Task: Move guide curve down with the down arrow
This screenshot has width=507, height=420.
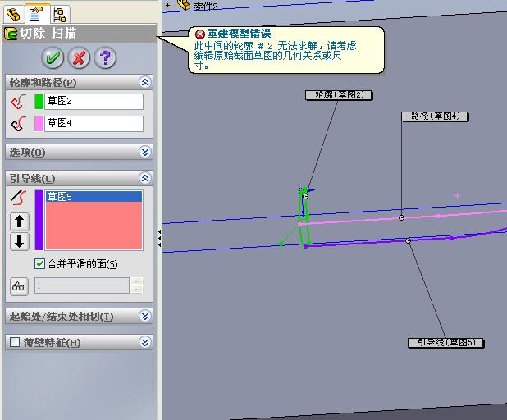Action: (20, 241)
